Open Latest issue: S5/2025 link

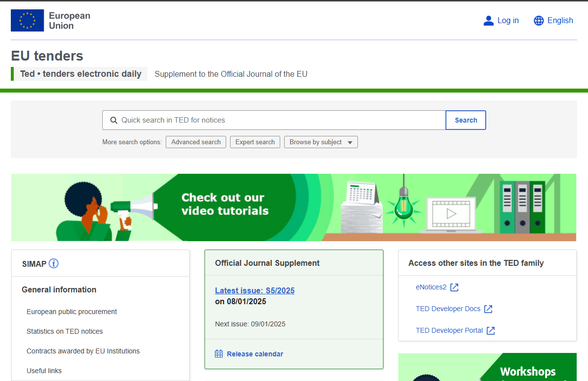255,290
